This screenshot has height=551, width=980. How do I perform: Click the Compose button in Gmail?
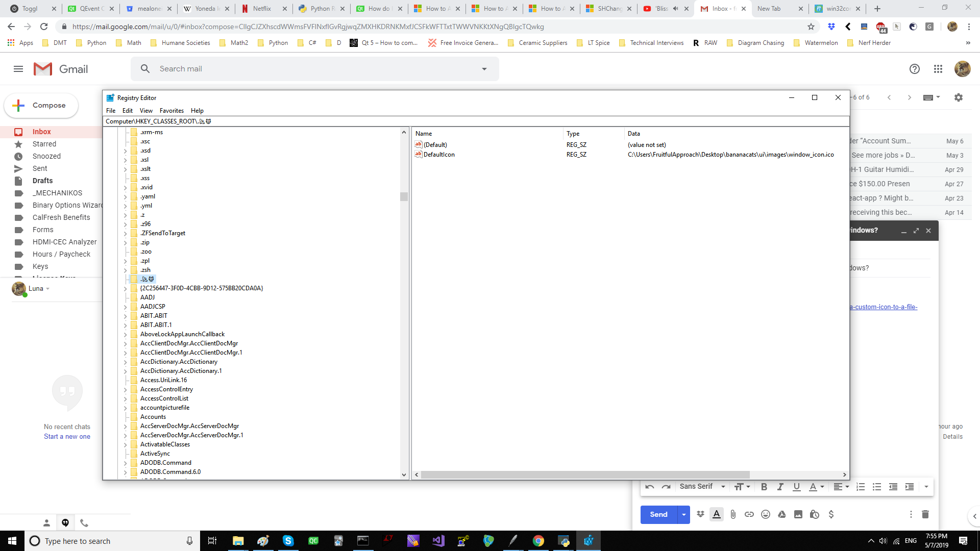click(x=41, y=105)
